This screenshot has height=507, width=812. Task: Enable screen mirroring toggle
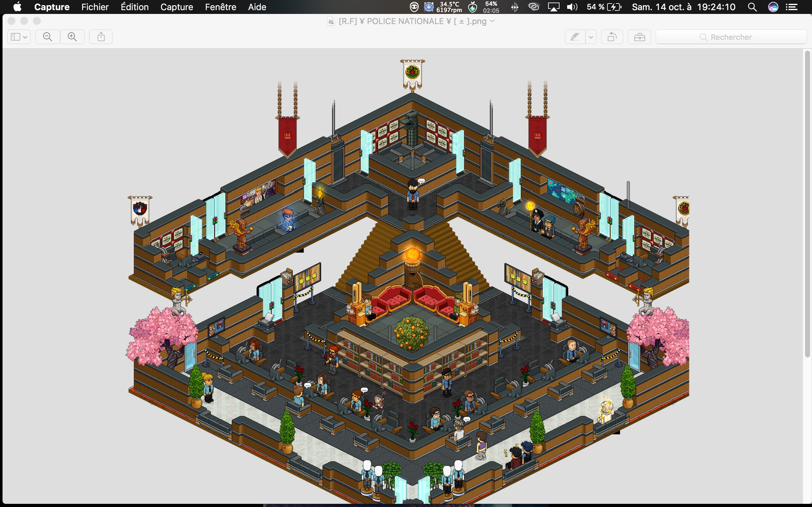553,7
